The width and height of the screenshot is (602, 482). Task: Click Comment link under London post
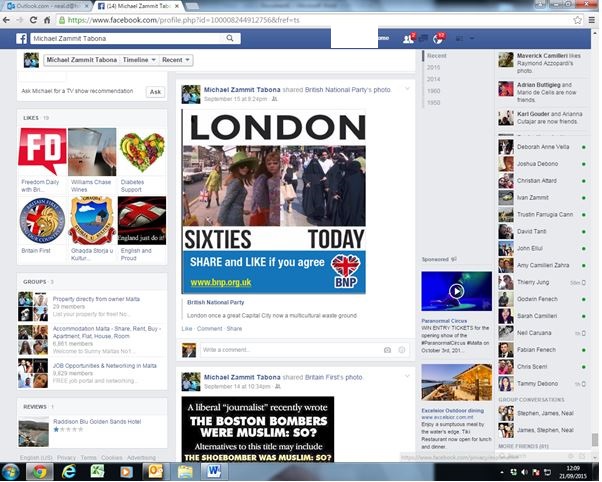coord(209,329)
